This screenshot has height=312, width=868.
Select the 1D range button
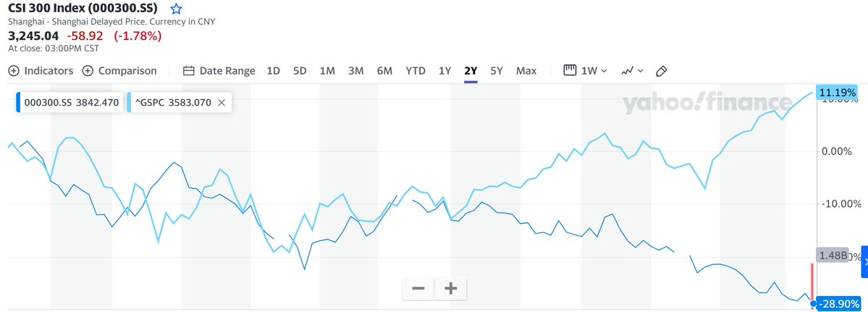[274, 71]
